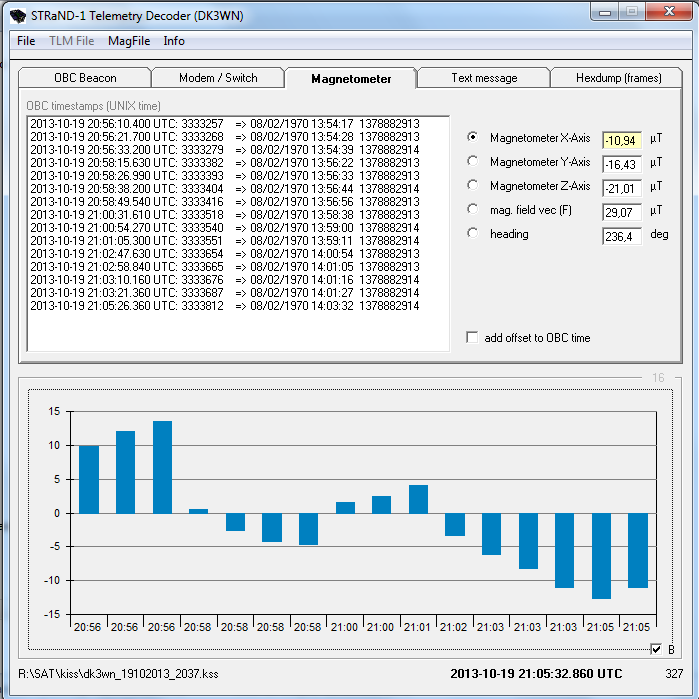Screen dimensions: 699x699
Task: Select the Magnetometer tab
Action: [x=351, y=78]
